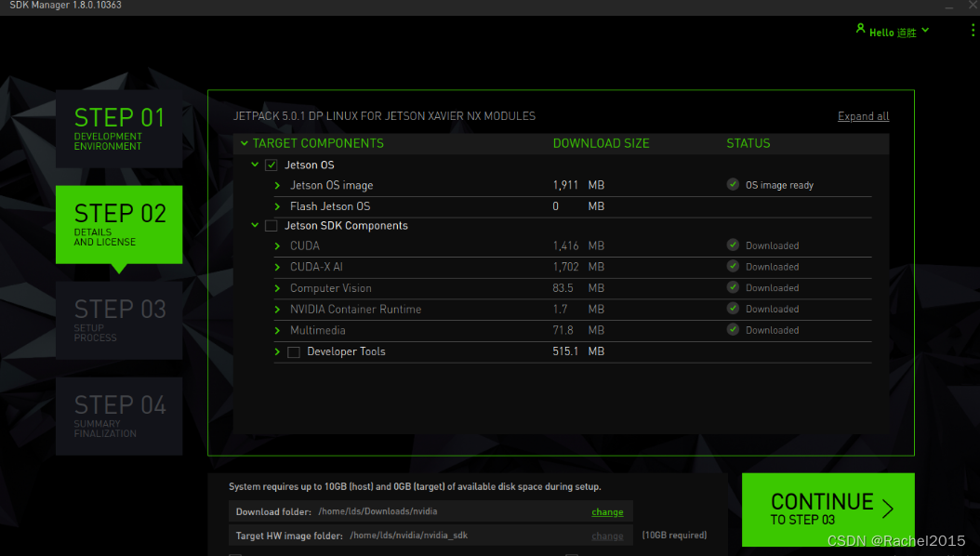Viewport: 980px width, 556px height.
Task: Click the Jetson OS image label
Action: (x=331, y=186)
